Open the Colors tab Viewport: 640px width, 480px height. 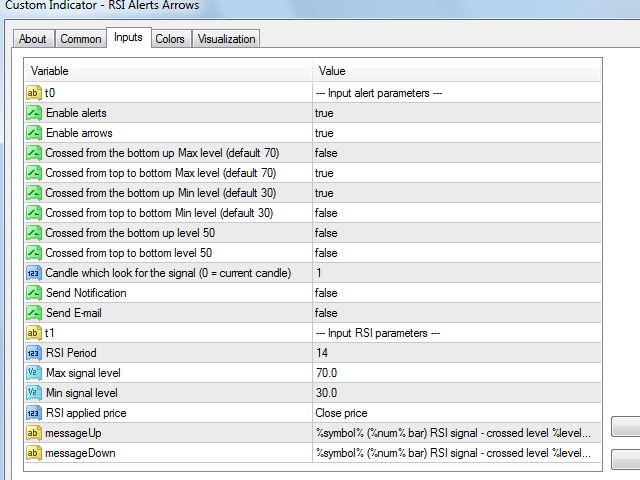pos(170,39)
